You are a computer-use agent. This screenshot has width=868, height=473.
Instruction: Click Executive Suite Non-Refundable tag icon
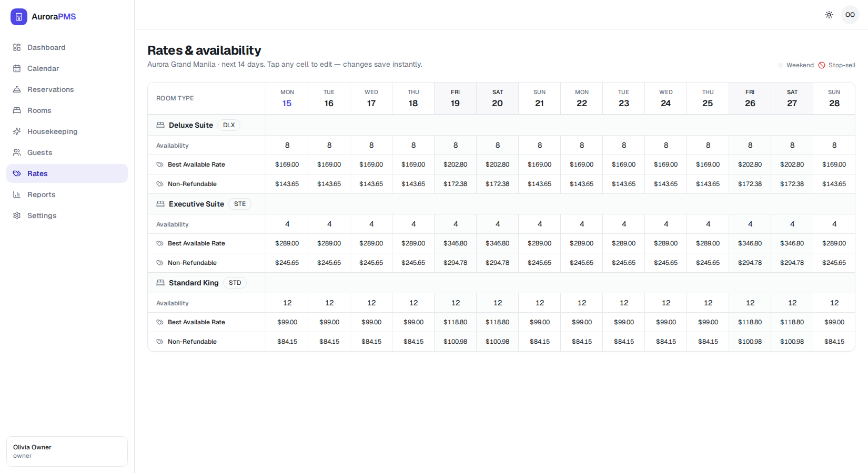[160, 263]
